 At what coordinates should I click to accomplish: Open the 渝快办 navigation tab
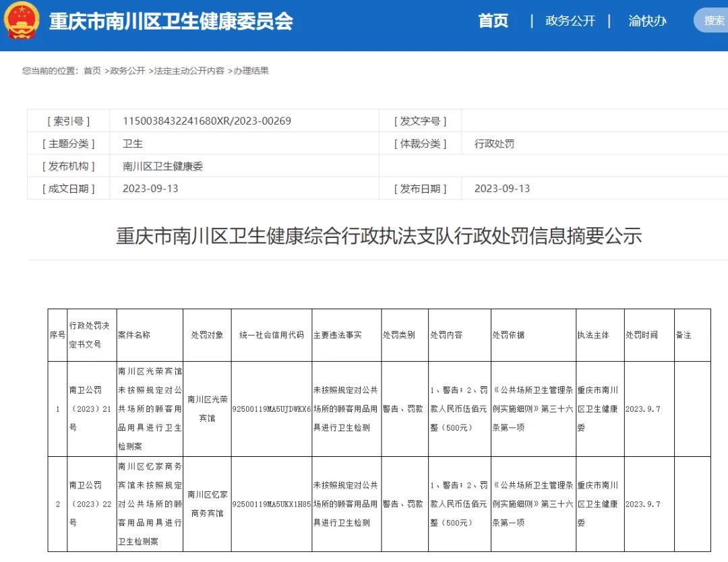pos(647,21)
